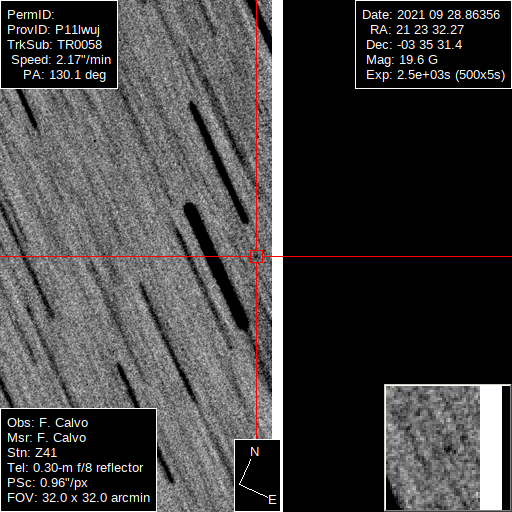The width and height of the screenshot is (512, 512).
Task: Click the letter N on the compass
Action: click(x=254, y=452)
